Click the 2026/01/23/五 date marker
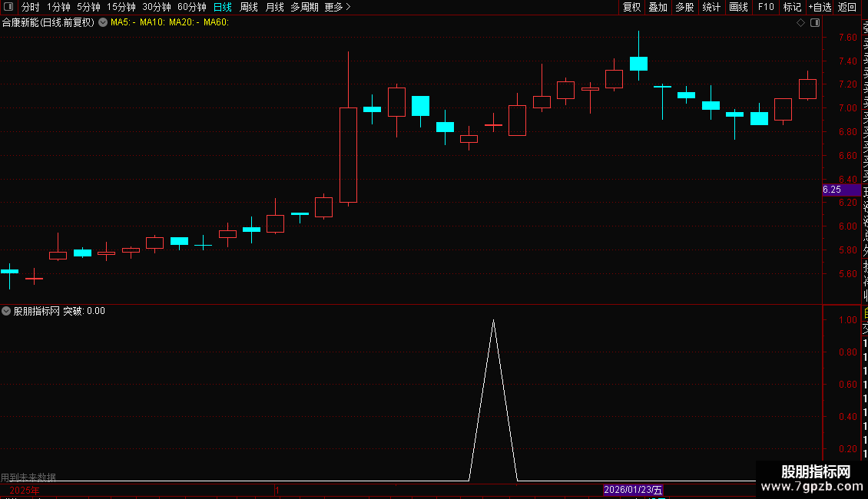Screen dimensions: 868x499 (633, 490)
